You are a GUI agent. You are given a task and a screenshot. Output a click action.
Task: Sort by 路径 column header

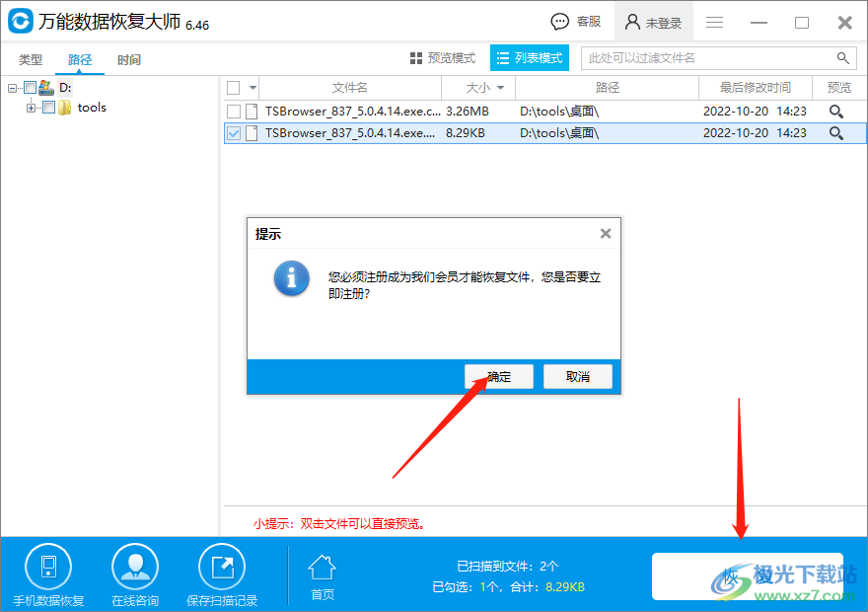tap(608, 88)
